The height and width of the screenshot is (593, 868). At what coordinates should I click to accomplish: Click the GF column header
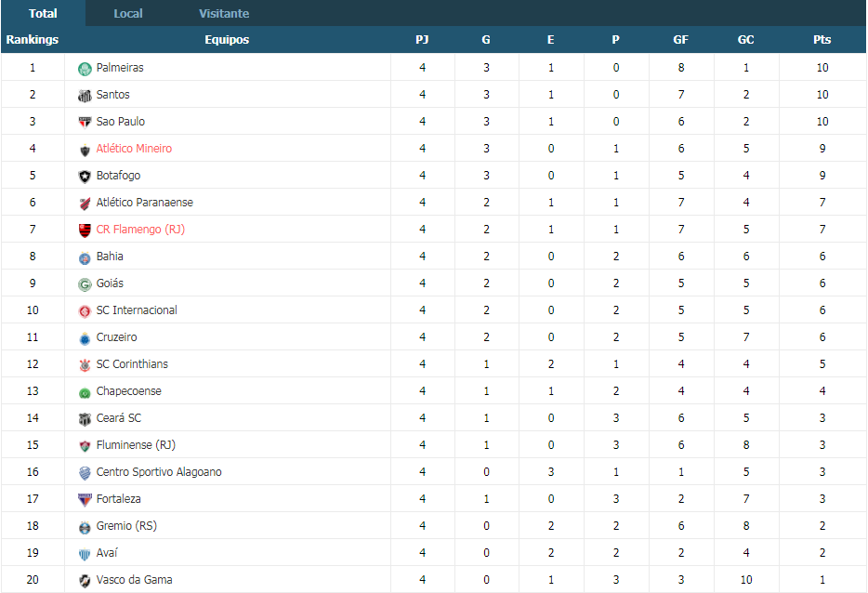680,39
